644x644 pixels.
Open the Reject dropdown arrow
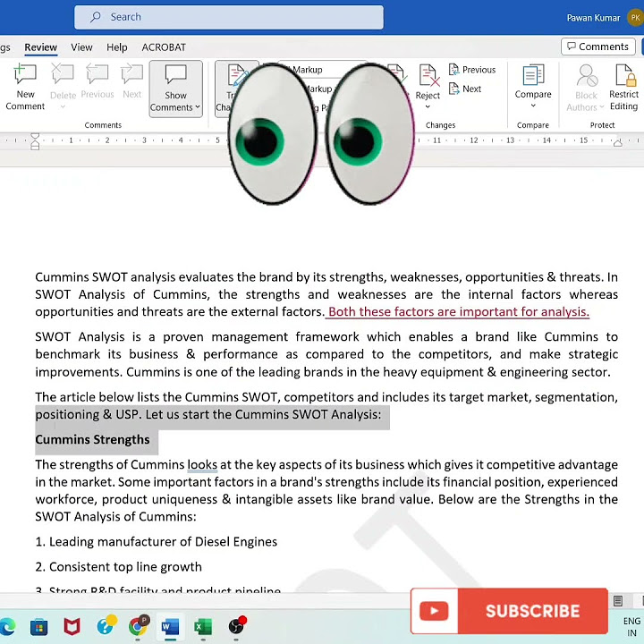(428, 106)
